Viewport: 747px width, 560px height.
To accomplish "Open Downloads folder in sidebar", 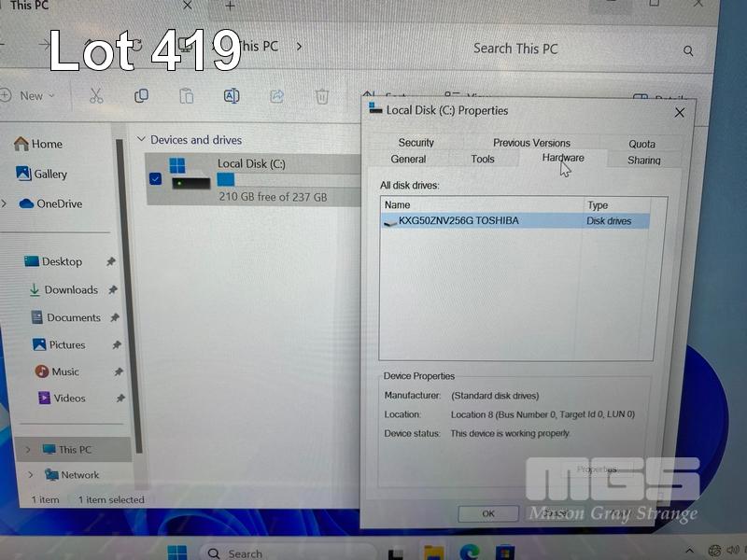I will [x=71, y=290].
